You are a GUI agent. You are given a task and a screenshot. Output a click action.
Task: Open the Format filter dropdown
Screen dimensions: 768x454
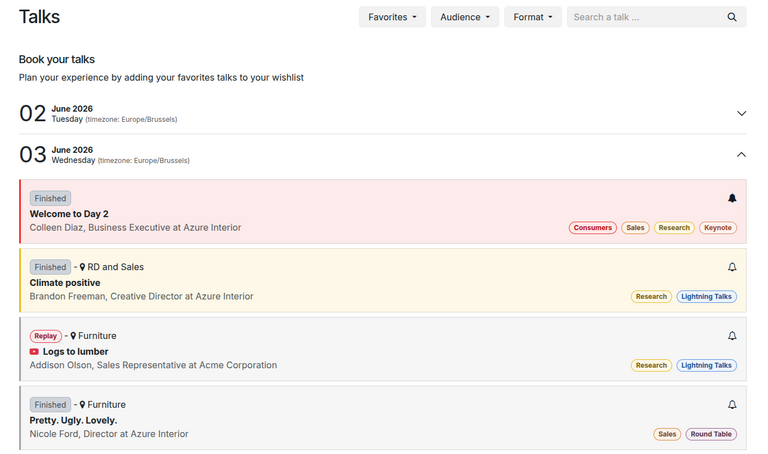coord(532,17)
